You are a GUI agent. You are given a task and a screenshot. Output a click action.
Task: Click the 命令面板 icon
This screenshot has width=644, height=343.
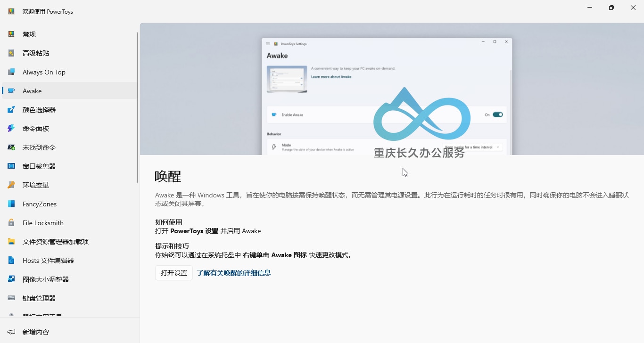tap(11, 129)
